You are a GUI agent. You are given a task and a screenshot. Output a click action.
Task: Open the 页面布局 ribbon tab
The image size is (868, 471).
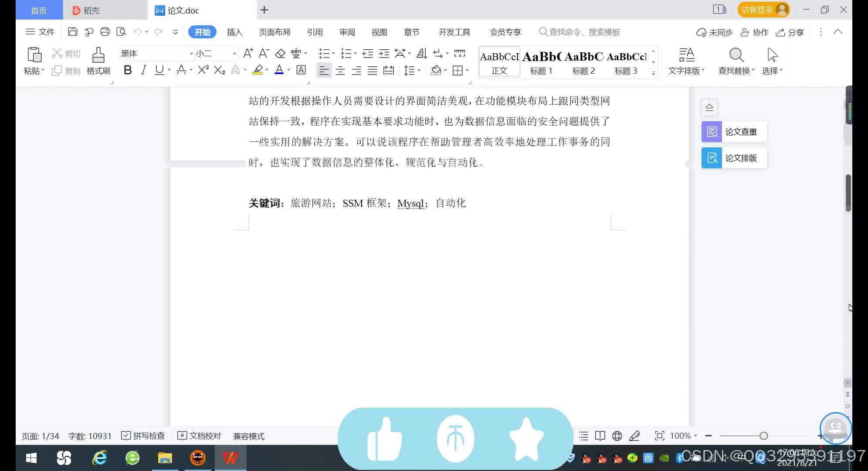coord(275,32)
